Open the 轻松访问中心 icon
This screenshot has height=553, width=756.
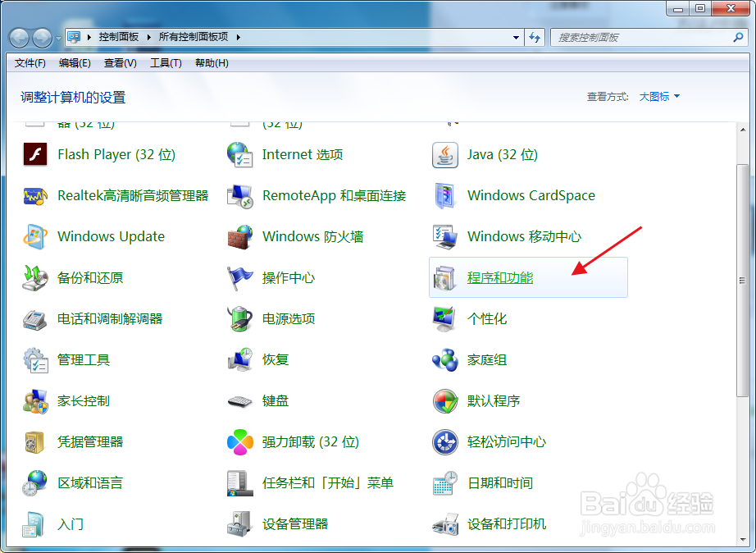tap(444, 442)
